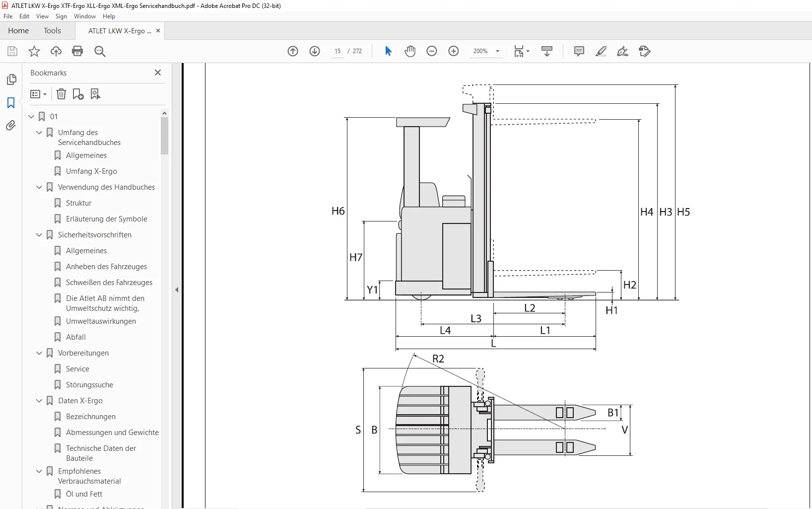The width and height of the screenshot is (812, 509).
Task: Go to Umweltauswirkungen bookmark
Action: click(x=101, y=321)
